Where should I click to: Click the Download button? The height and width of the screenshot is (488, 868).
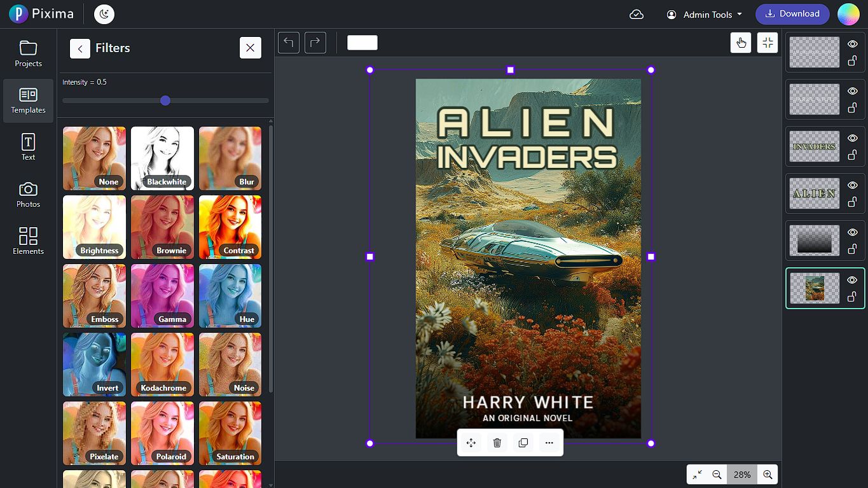[792, 14]
